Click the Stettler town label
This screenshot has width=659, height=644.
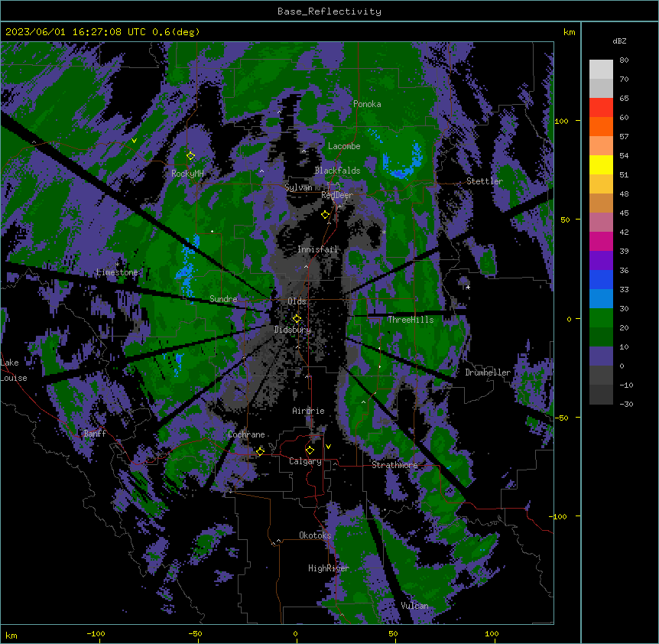484,181
